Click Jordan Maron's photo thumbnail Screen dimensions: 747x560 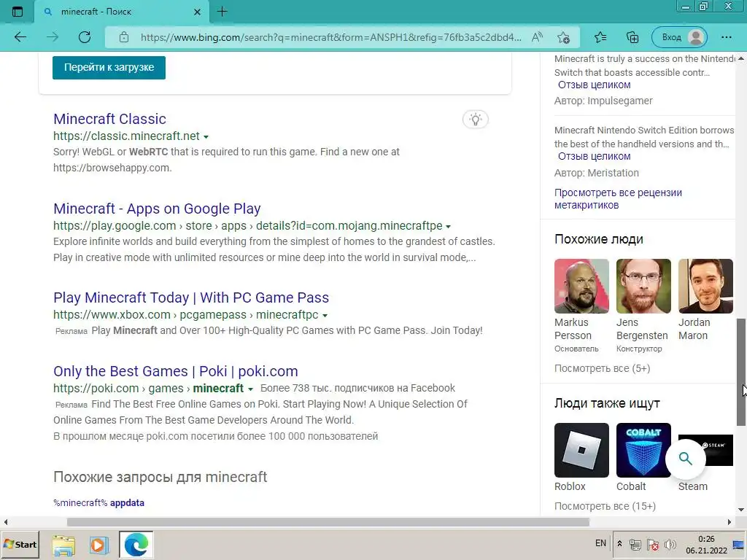pos(705,286)
